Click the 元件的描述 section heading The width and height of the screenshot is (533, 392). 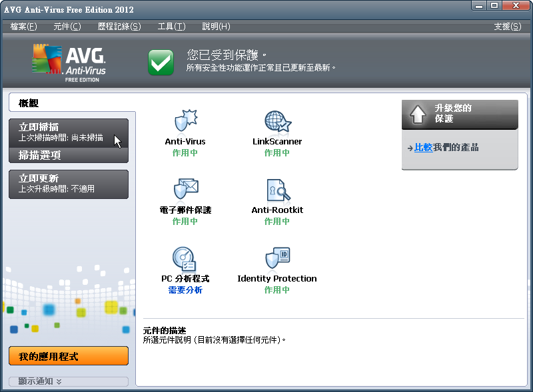click(165, 331)
